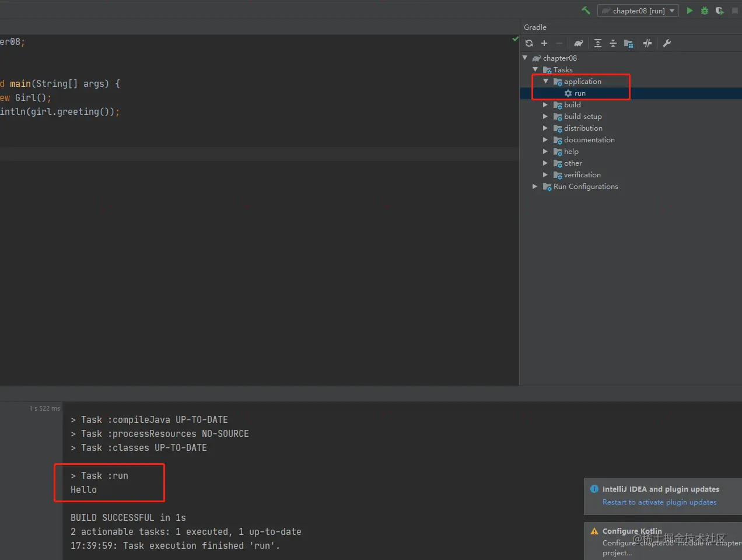The height and width of the screenshot is (560, 742).
Task: Click the '1 s 522 ms' duration label
Action: click(x=44, y=408)
